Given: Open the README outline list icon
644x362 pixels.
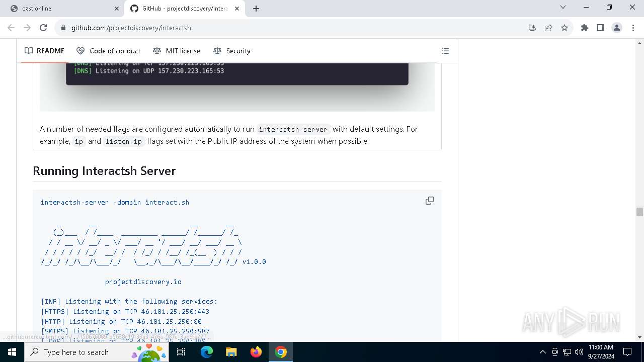Looking at the screenshot, I should point(445,51).
